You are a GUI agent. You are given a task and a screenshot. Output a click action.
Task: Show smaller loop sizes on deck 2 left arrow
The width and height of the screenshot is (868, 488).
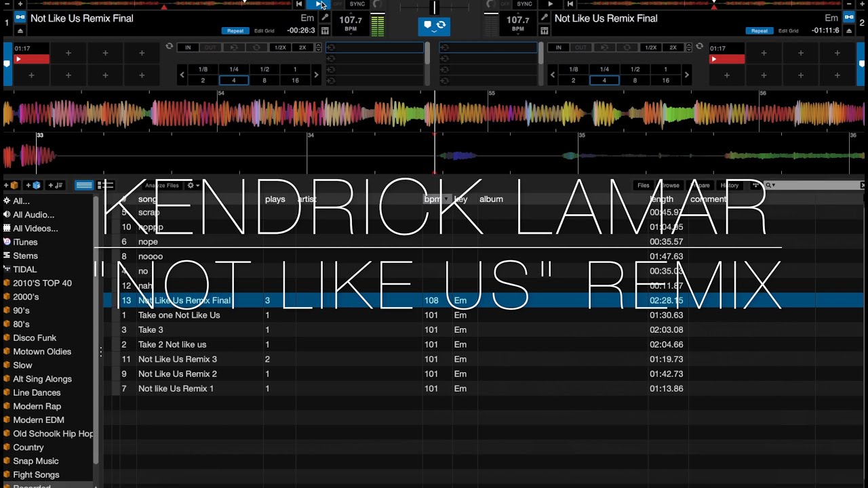tap(553, 75)
